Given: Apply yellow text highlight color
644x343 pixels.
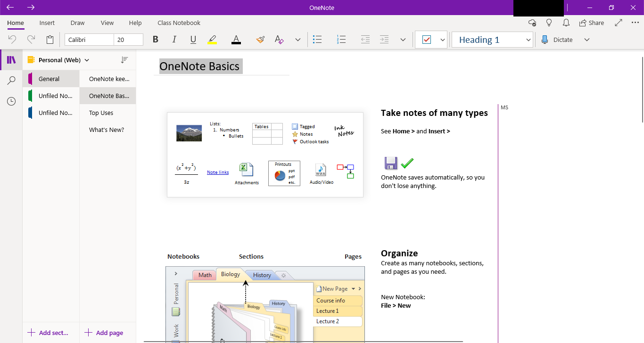Looking at the screenshot, I should [x=212, y=40].
